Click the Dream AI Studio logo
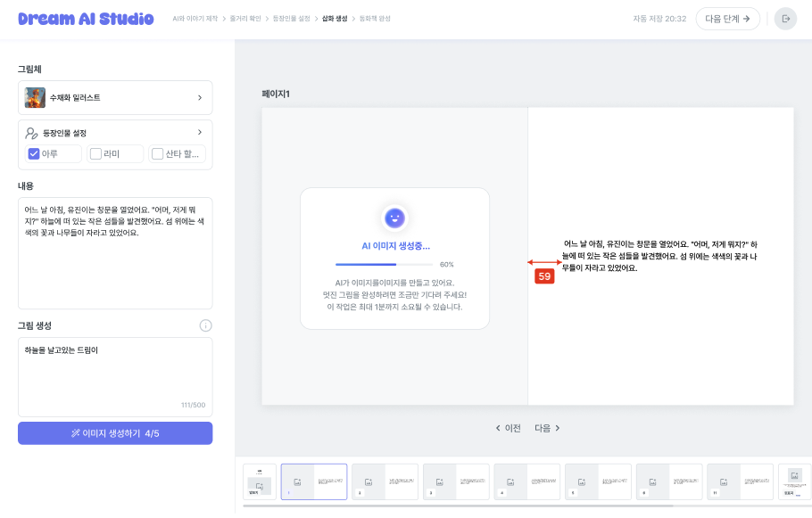 pyautogui.click(x=86, y=19)
